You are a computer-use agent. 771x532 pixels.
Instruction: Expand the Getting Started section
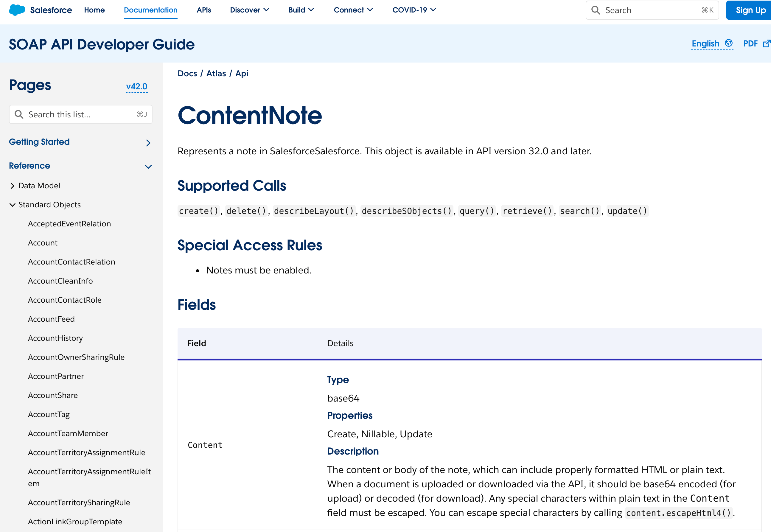click(x=148, y=142)
